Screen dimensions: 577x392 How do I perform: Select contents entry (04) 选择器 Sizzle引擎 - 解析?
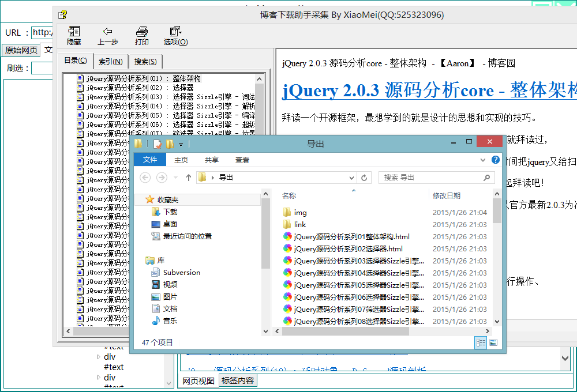click(166, 106)
